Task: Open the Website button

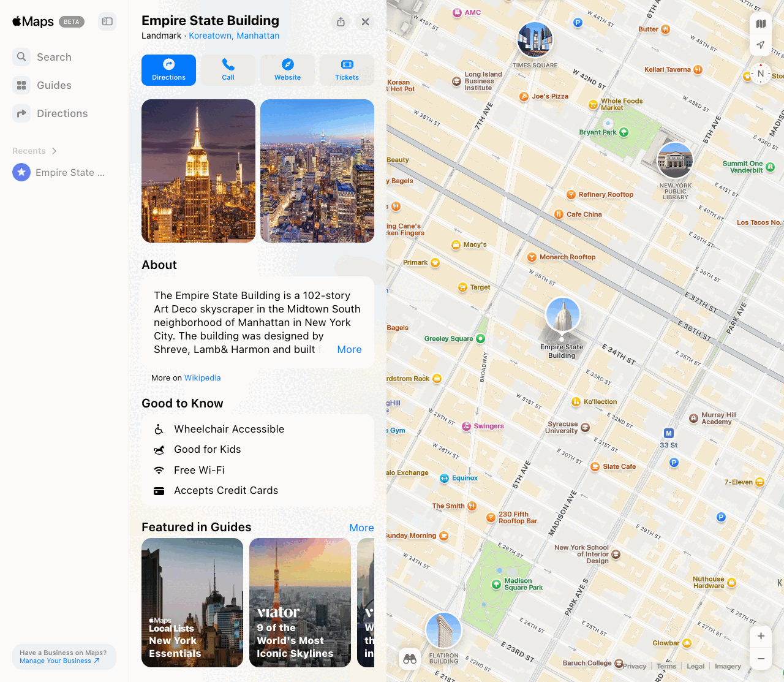Action: pos(287,70)
